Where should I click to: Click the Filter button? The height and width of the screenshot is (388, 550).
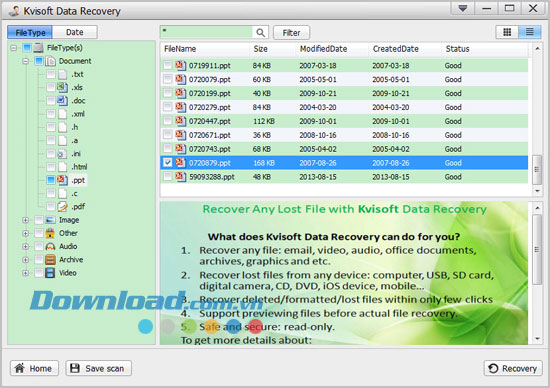291,33
